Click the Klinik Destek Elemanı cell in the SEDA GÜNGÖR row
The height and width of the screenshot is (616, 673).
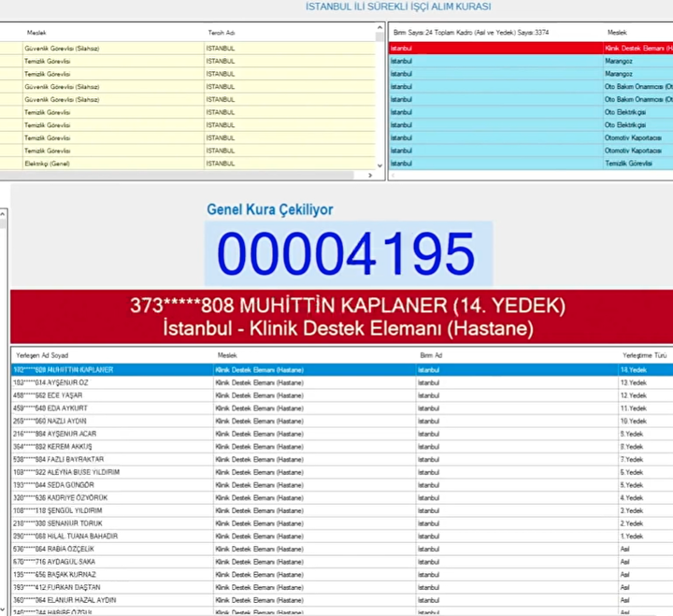coord(315,485)
